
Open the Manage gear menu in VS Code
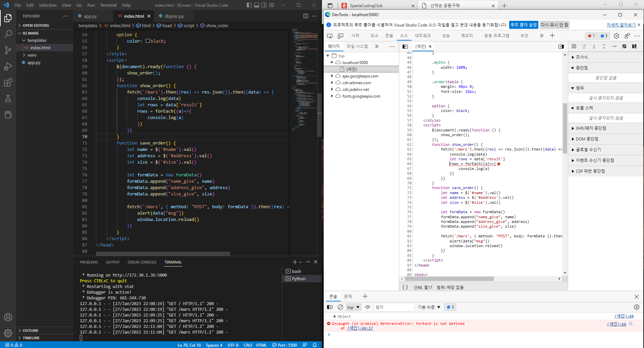coord(8,333)
